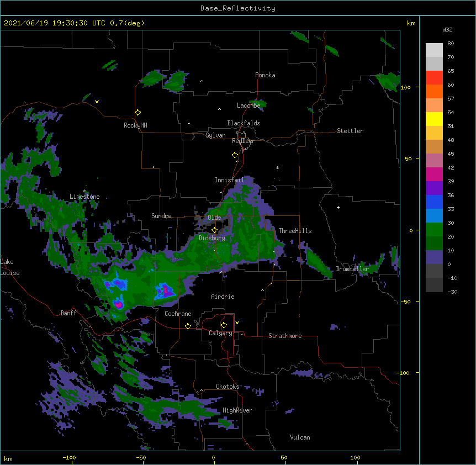The height and width of the screenshot is (465, 476).
Task: Click the white asterisk marker east of RedDeer
Action: (x=277, y=167)
